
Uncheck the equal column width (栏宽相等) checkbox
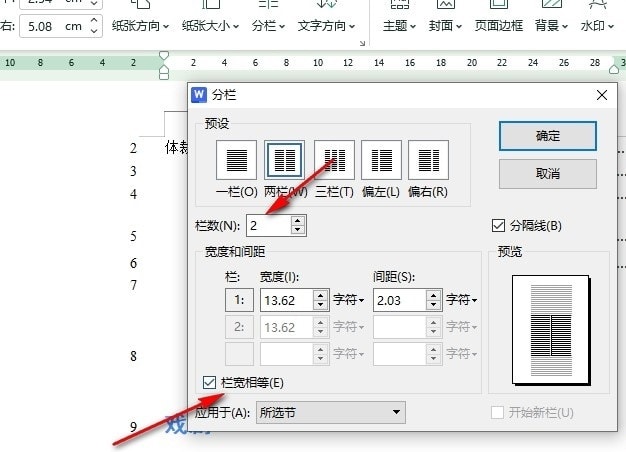coord(209,382)
